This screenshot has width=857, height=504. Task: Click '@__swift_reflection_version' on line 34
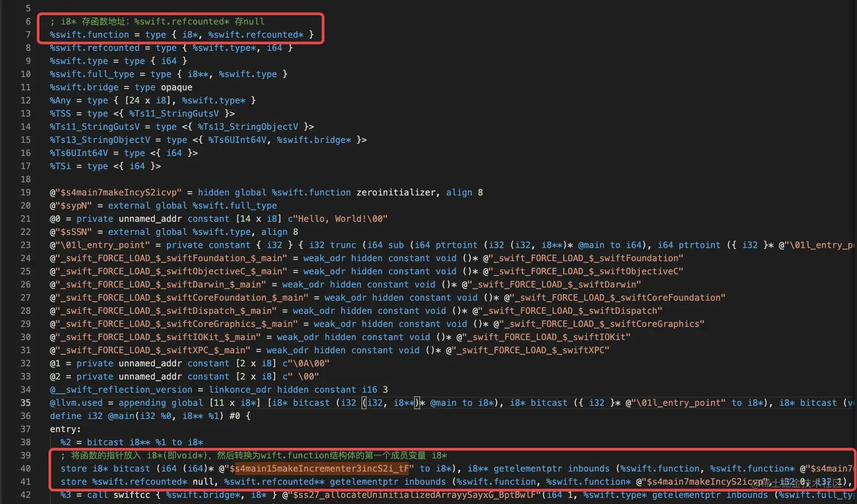click(x=121, y=390)
